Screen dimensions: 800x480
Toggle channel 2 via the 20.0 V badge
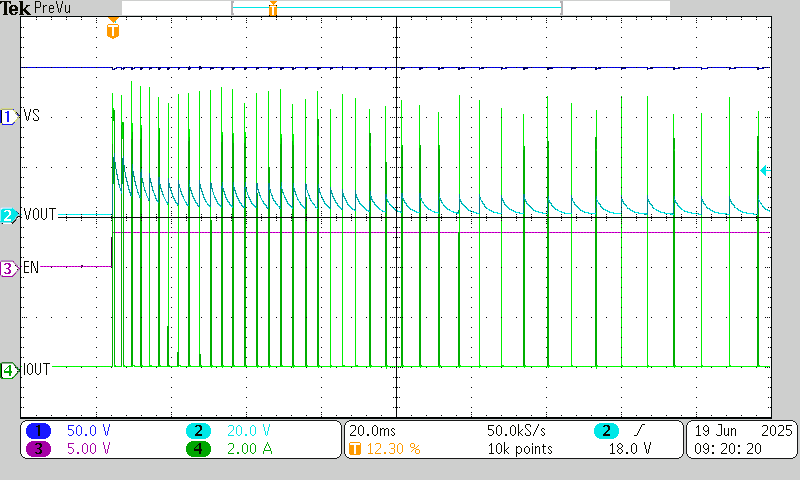pos(198,430)
